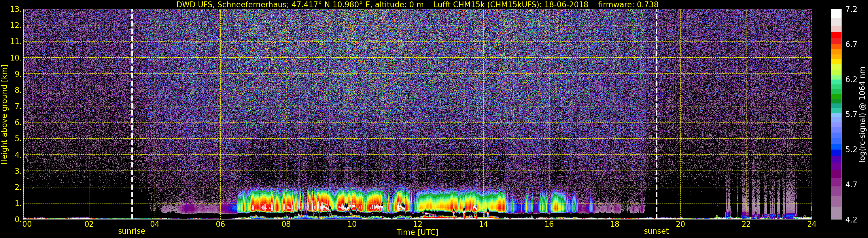Click the x-axis tick label '20'

point(680,224)
